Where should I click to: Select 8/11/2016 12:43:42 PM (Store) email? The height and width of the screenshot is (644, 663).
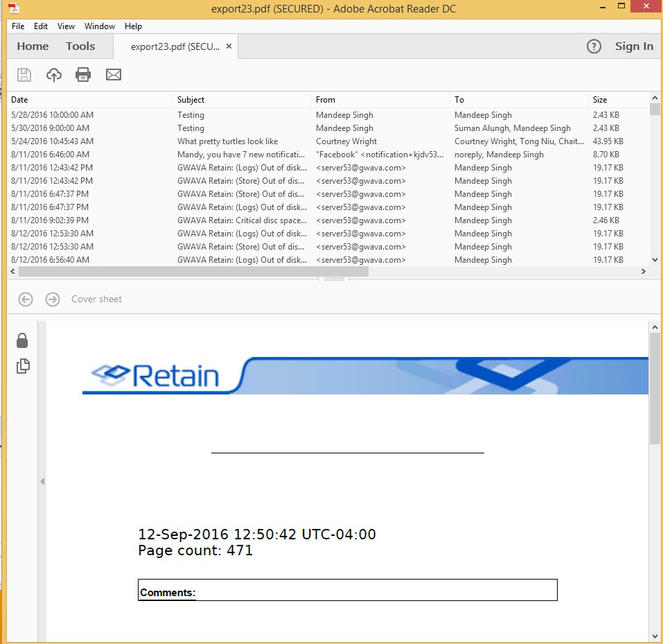[328, 181]
